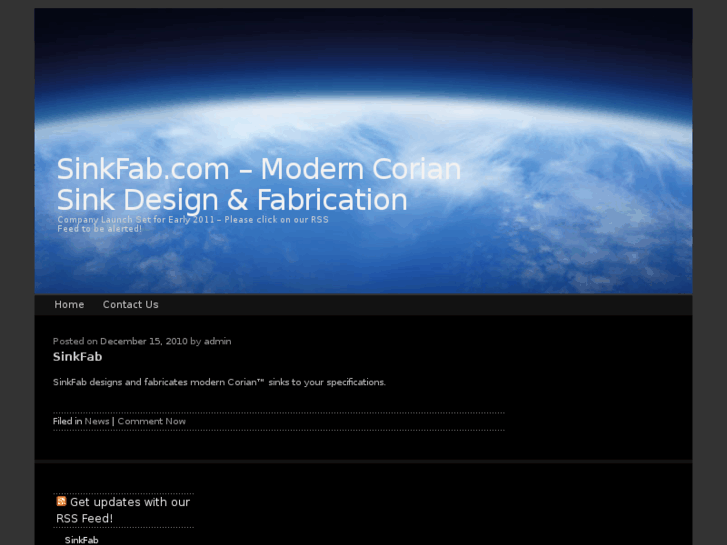Open the Contact Us page
727x545 pixels.
(x=130, y=305)
